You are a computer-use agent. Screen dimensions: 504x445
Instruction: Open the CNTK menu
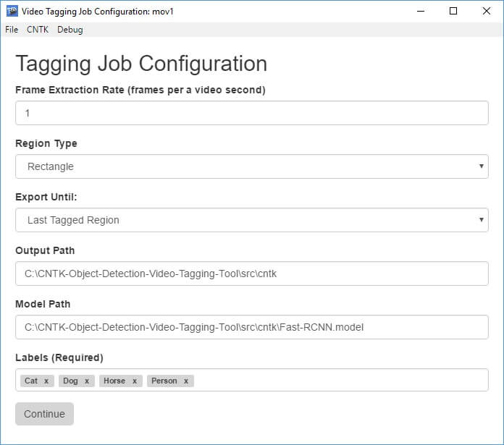pyautogui.click(x=37, y=30)
